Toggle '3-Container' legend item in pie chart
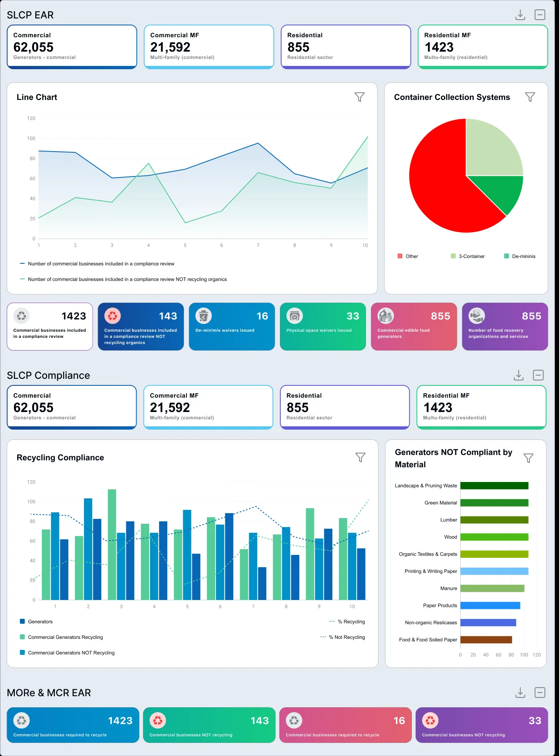The width and height of the screenshot is (559, 756). coord(468,256)
